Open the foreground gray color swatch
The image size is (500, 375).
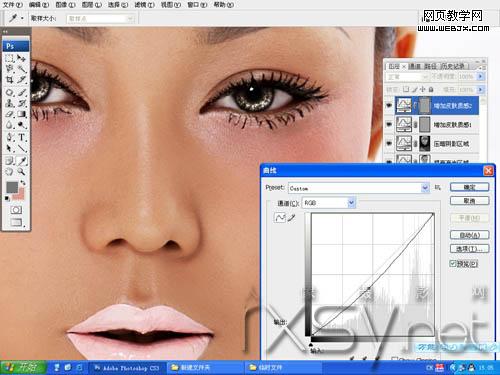(x=12, y=187)
